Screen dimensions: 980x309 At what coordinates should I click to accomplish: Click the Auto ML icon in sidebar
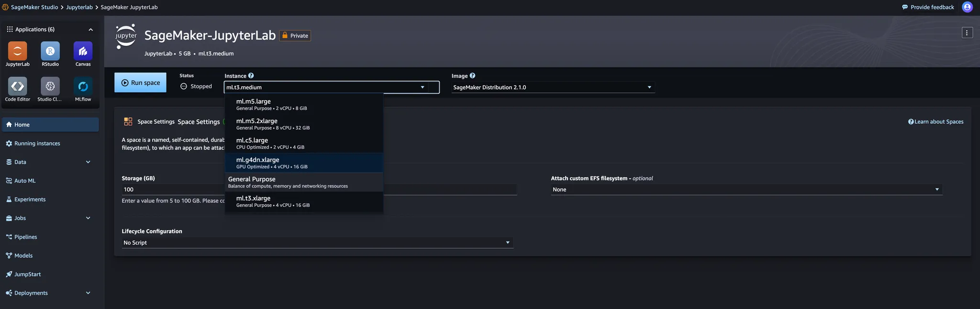(x=9, y=181)
